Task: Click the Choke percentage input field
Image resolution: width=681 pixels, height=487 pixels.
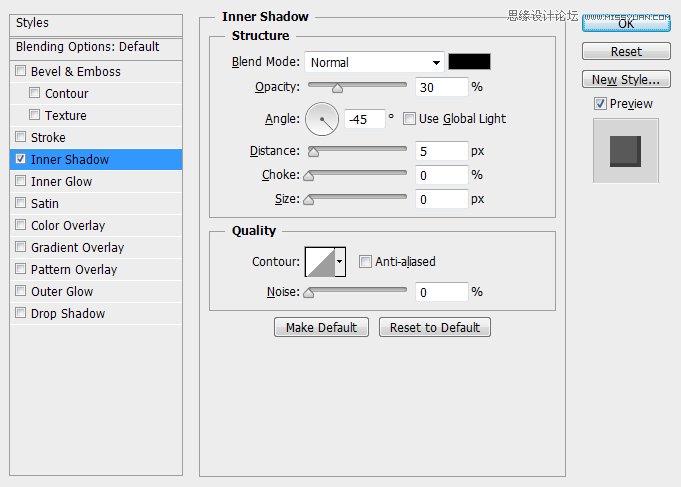Action: click(442, 175)
